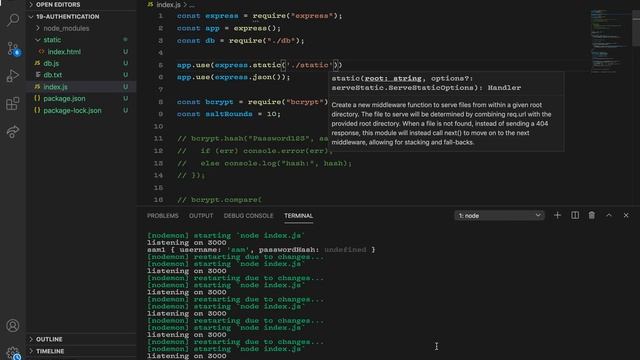Image resolution: width=640 pixels, height=360 pixels.
Task: Open the Manage gear settings icon
Action: click(x=13, y=353)
